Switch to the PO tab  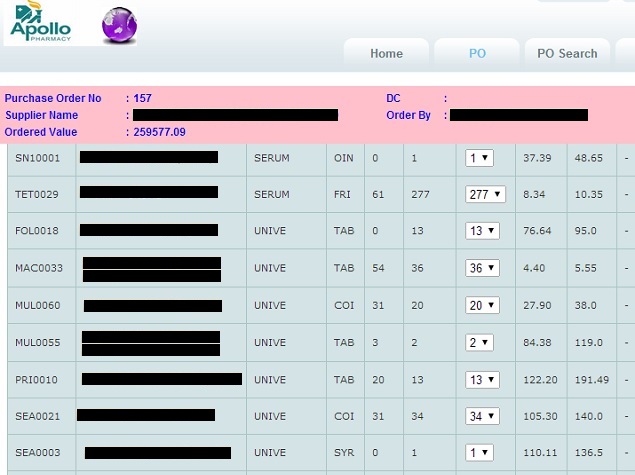click(x=477, y=54)
